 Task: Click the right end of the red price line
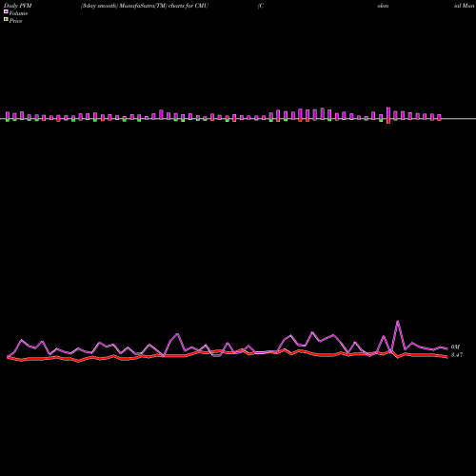click(446, 357)
